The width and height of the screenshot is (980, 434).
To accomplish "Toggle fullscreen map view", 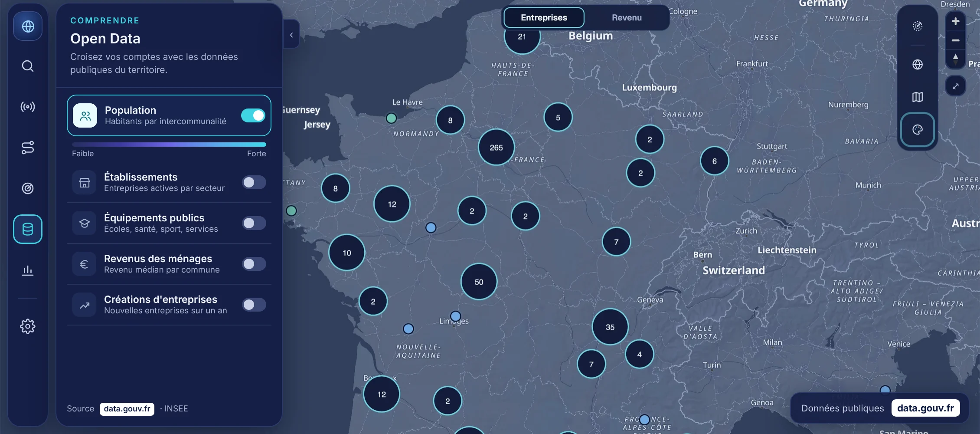I will [955, 86].
